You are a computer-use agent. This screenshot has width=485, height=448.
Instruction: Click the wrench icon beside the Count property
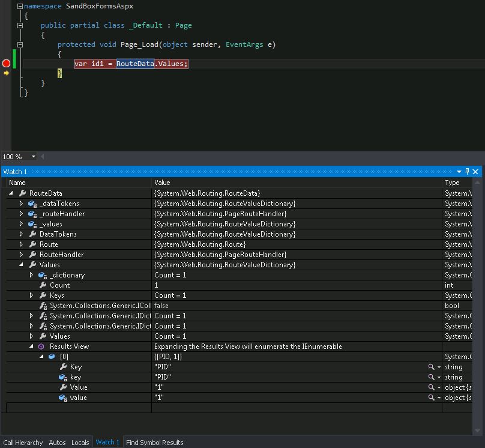pos(43,285)
